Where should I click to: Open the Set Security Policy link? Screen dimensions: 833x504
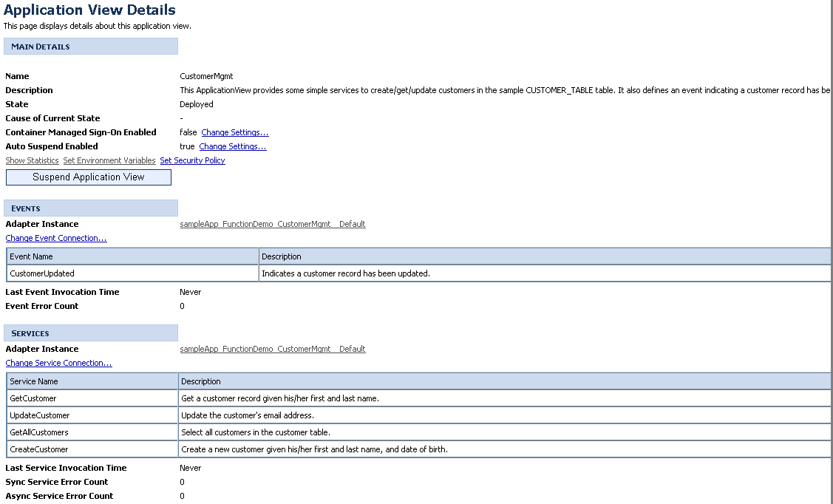click(x=192, y=160)
